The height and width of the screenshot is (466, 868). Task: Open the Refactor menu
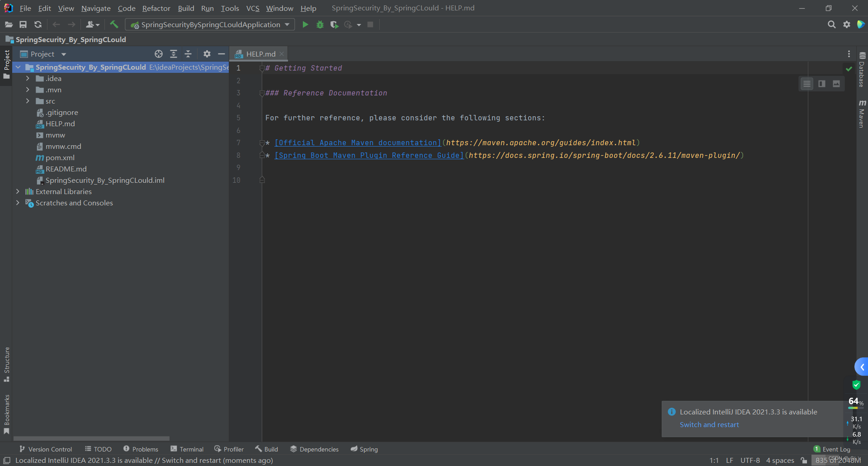(156, 8)
